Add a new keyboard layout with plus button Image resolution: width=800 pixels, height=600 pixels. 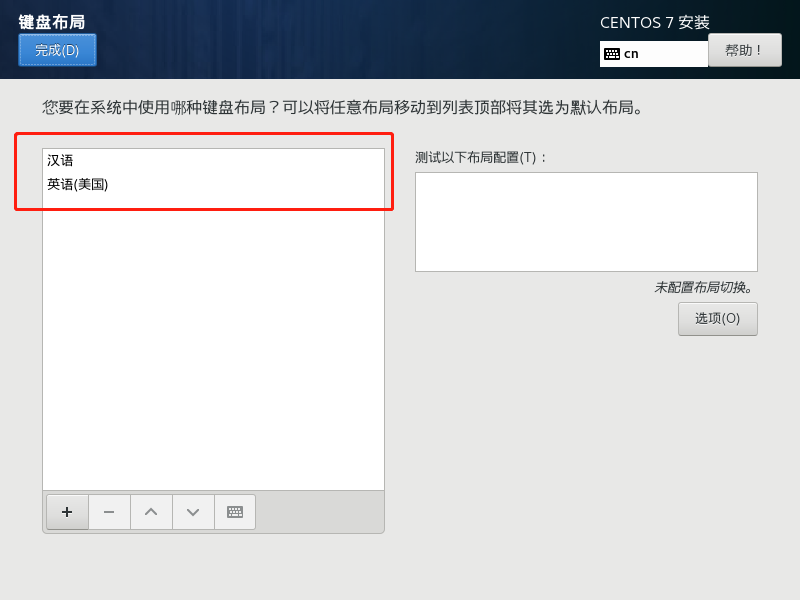pyautogui.click(x=67, y=512)
